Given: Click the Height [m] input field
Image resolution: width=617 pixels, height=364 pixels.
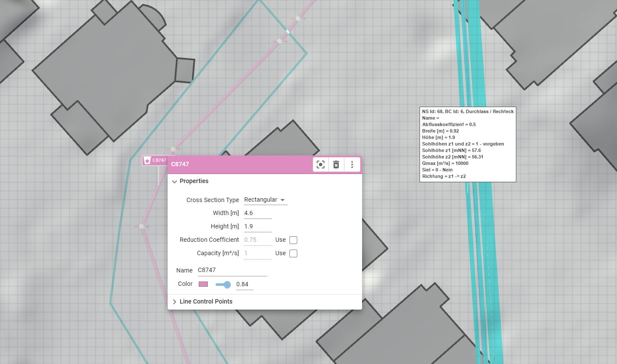Looking at the screenshot, I should pos(258,227).
